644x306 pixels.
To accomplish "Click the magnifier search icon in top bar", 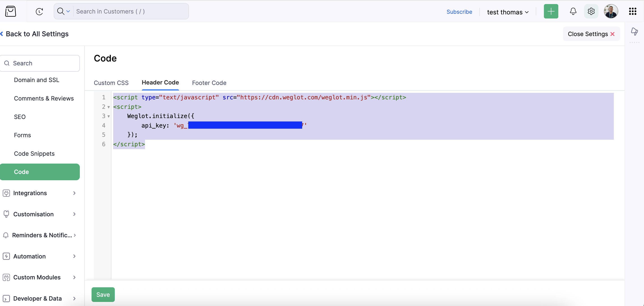I will point(60,11).
